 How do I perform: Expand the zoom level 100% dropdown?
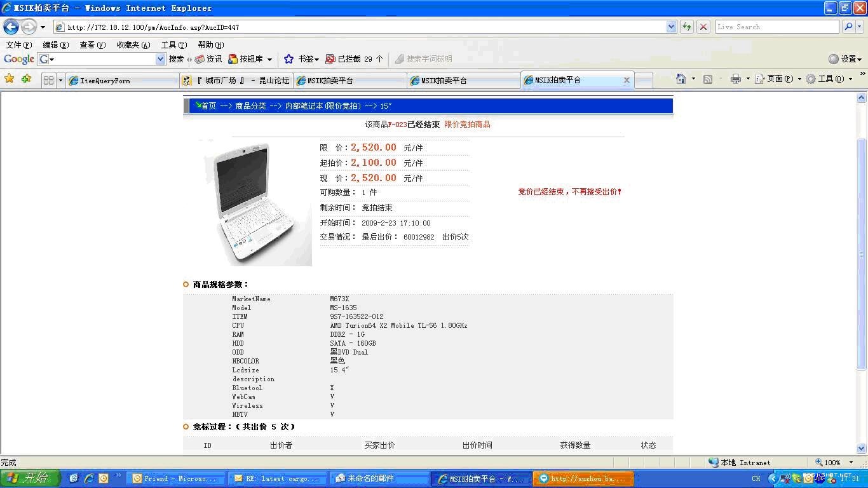(x=851, y=463)
